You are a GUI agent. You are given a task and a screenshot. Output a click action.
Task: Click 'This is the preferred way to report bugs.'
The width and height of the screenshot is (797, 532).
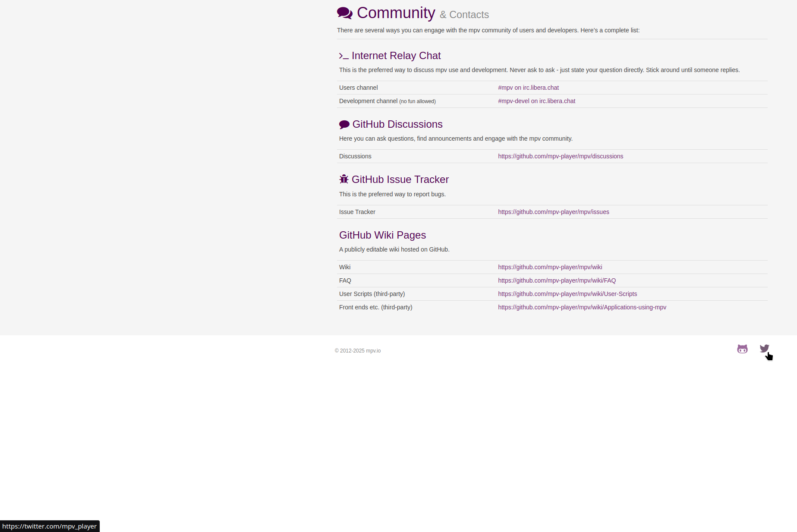click(392, 194)
